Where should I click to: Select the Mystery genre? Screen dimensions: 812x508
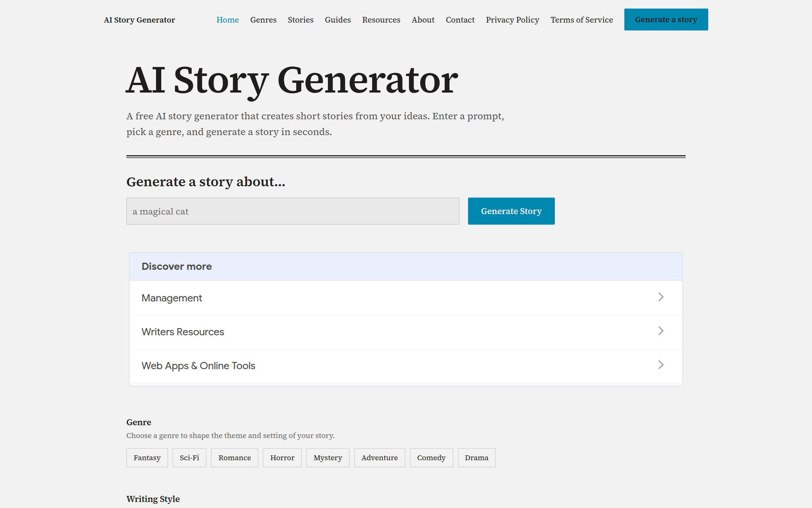(327, 458)
